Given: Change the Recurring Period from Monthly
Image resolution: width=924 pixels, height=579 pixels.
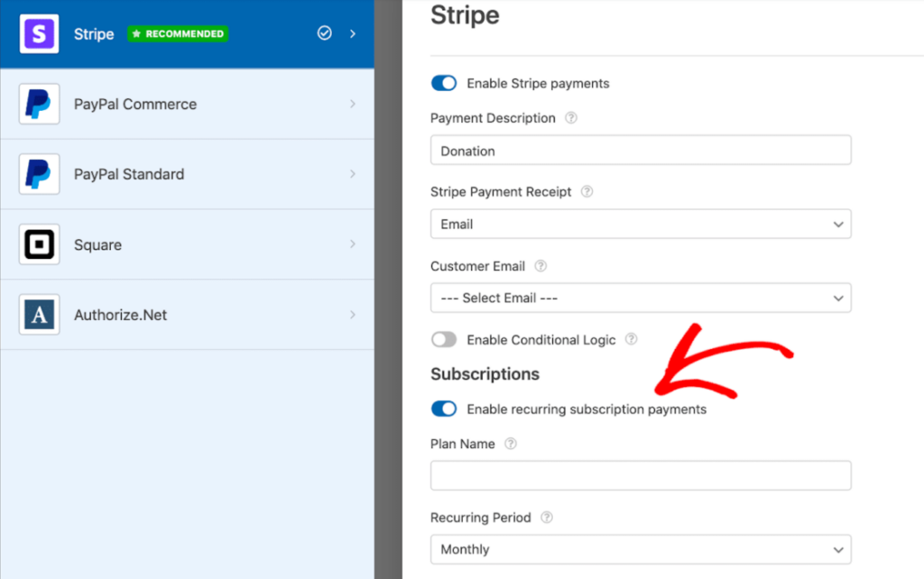Looking at the screenshot, I should click(x=641, y=549).
